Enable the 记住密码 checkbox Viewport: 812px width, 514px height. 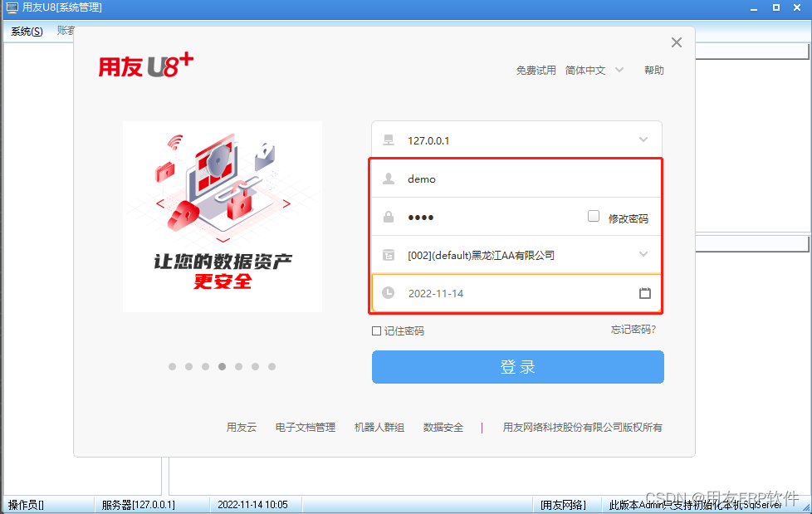pyautogui.click(x=376, y=330)
